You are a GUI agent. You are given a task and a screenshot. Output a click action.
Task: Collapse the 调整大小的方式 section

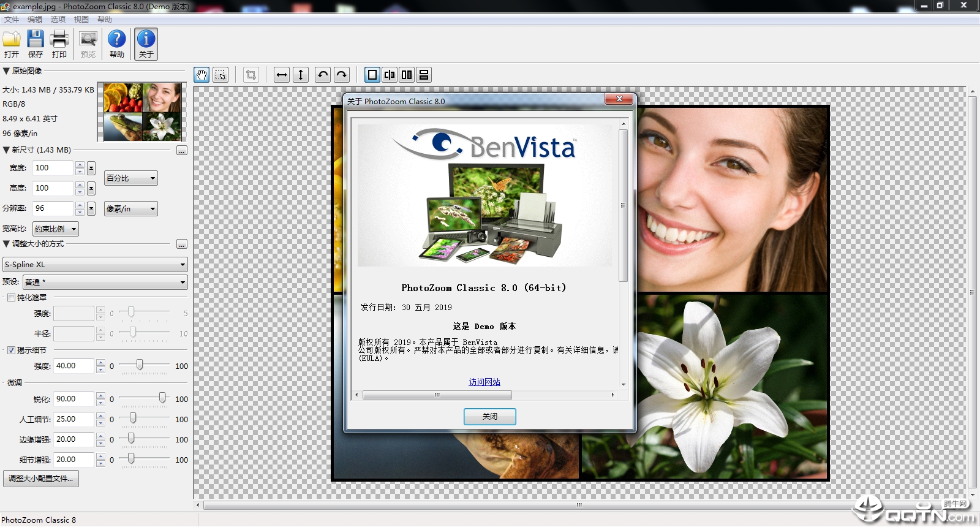tap(6, 243)
